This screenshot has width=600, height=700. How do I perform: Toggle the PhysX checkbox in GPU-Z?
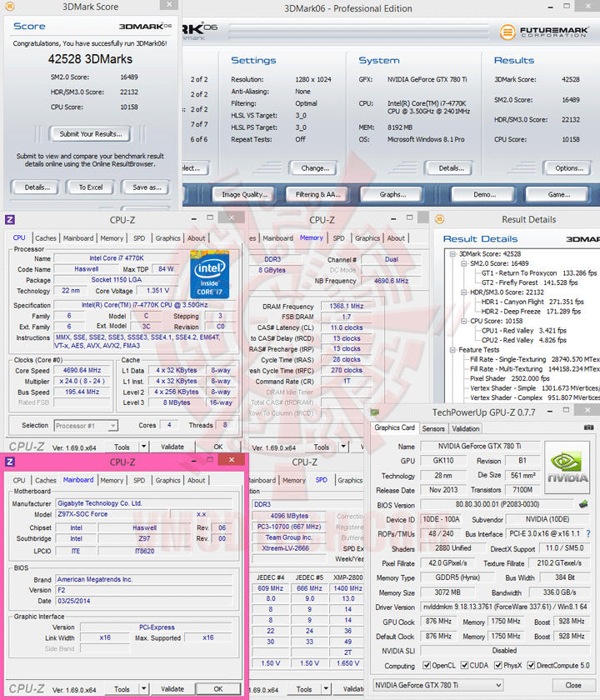[498, 665]
